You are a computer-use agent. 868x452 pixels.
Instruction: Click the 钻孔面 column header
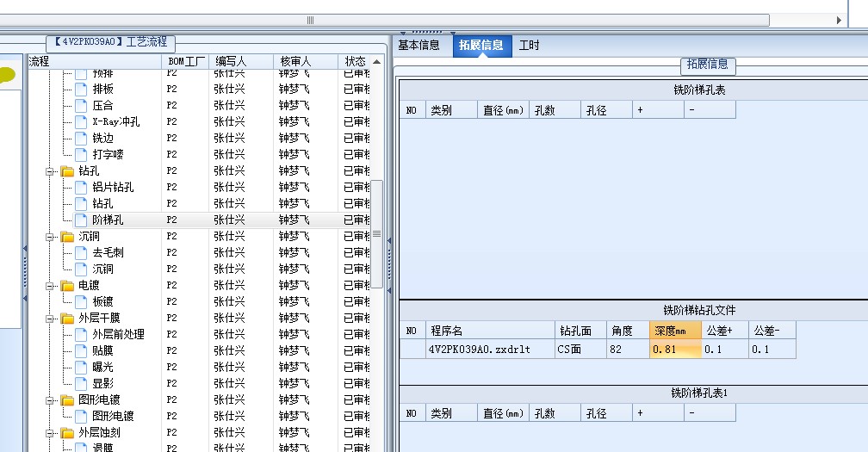pyautogui.click(x=580, y=331)
